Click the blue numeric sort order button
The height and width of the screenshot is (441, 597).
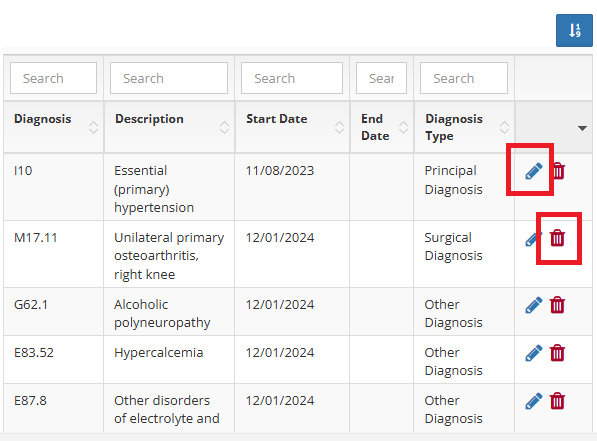point(574,30)
